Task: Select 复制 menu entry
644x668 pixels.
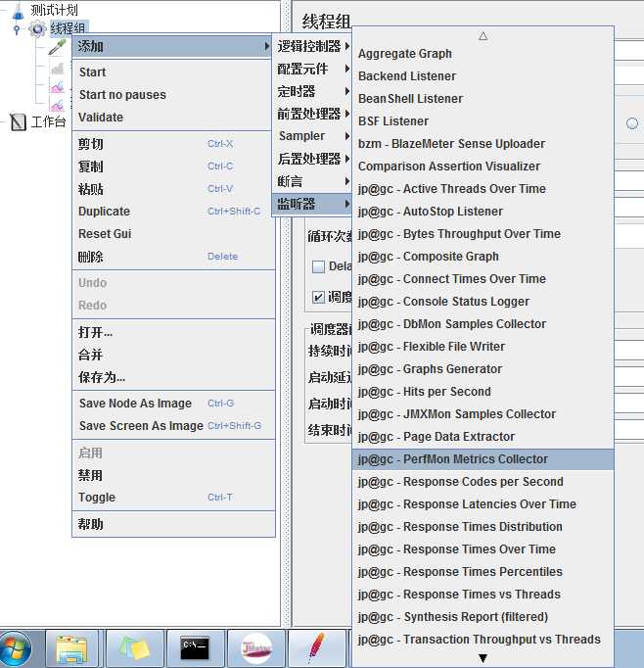Action: (173, 167)
